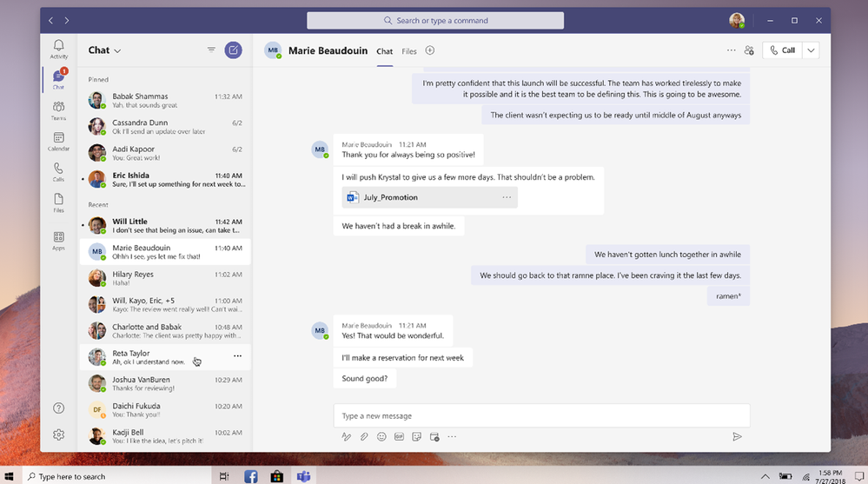Open the Calls section
This screenshot has height=484, width=868.
(59, 172)
